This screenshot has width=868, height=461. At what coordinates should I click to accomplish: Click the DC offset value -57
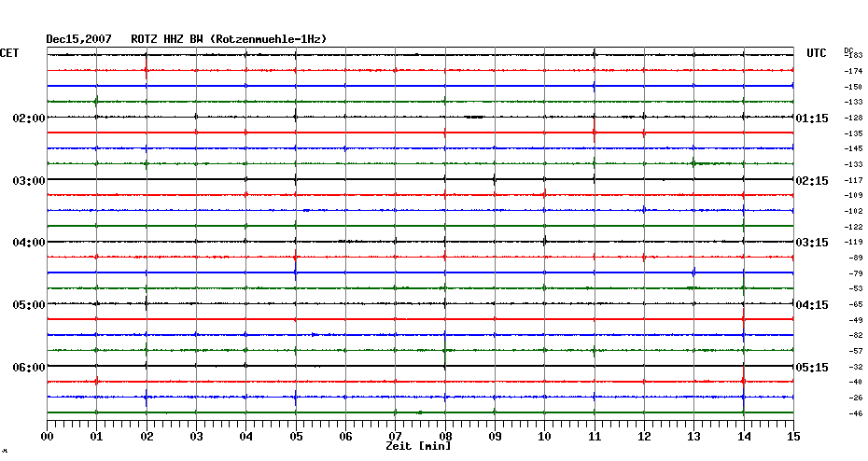point(855,352)
